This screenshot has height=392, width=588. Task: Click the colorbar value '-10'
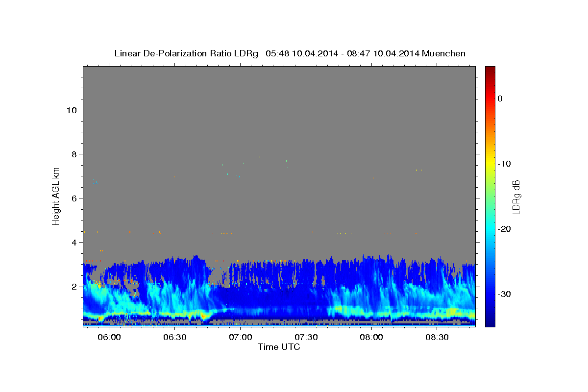504,164
